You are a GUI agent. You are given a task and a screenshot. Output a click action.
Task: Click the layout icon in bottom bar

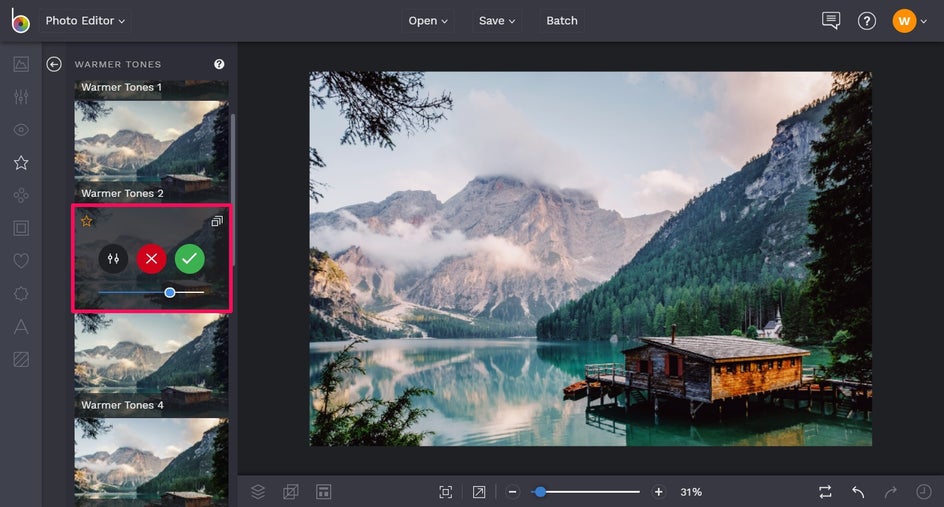[x=323, y=492]
